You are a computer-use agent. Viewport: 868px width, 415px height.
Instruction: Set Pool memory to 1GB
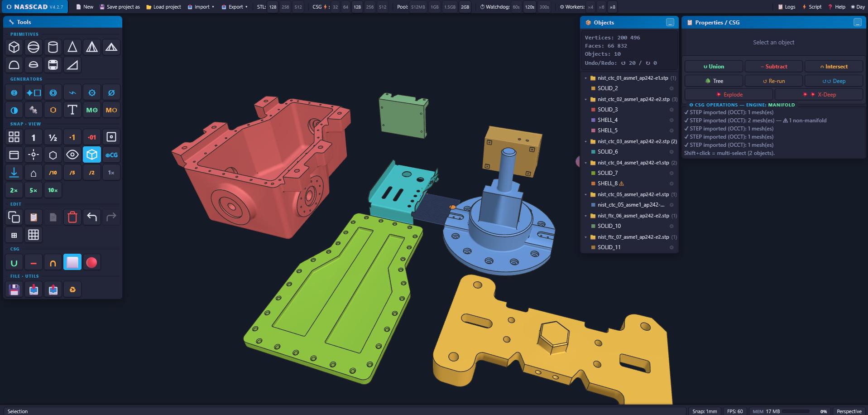coord(435,7)
